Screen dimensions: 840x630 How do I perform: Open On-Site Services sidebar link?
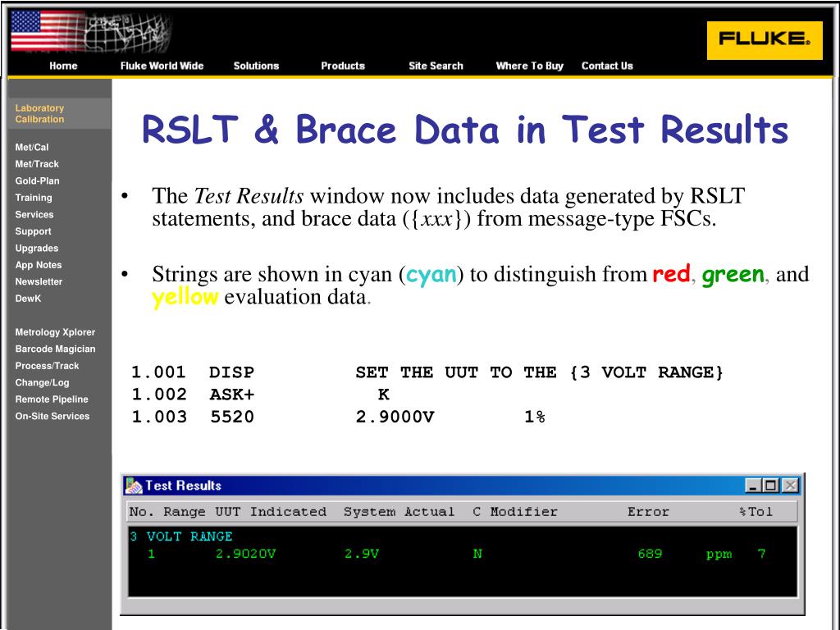click(x=52, y=416)
